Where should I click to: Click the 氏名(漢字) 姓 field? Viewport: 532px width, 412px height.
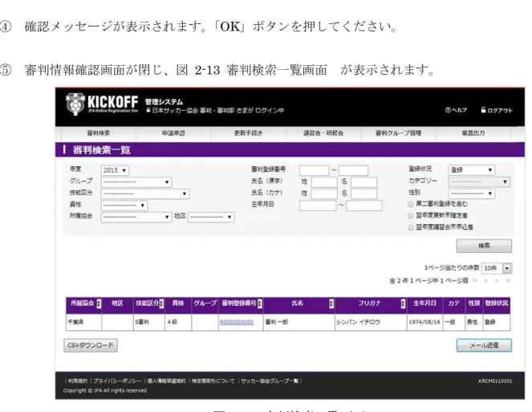pos(324,182)
